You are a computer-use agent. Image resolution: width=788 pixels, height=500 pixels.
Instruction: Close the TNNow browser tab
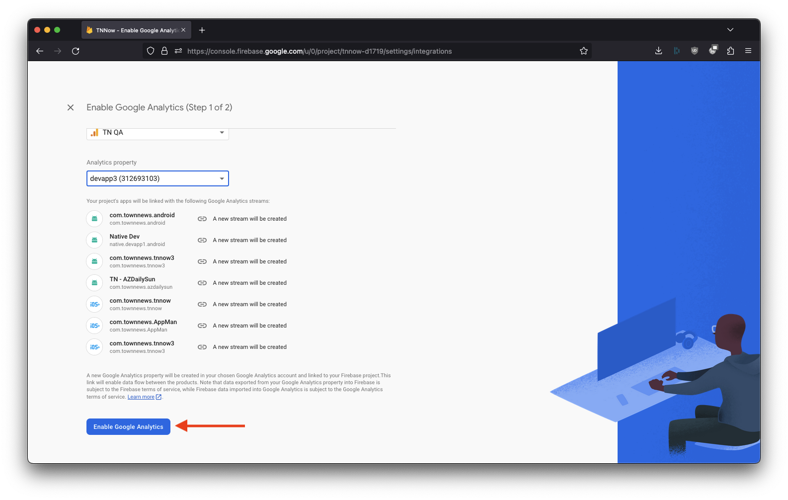pyautogui.click(x=183, y=30)
